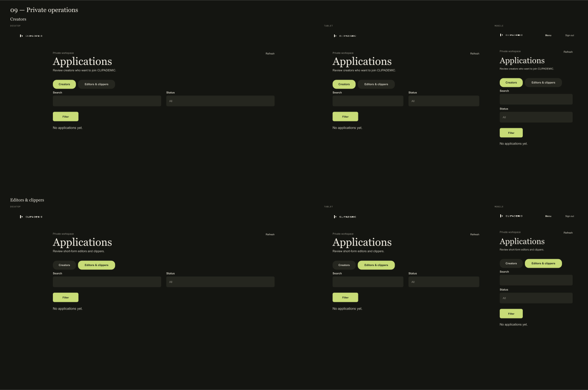Viewport: 588px width, 390px height.
Task: Focus Search field in Creators section mobile frame
Action: 536,99
